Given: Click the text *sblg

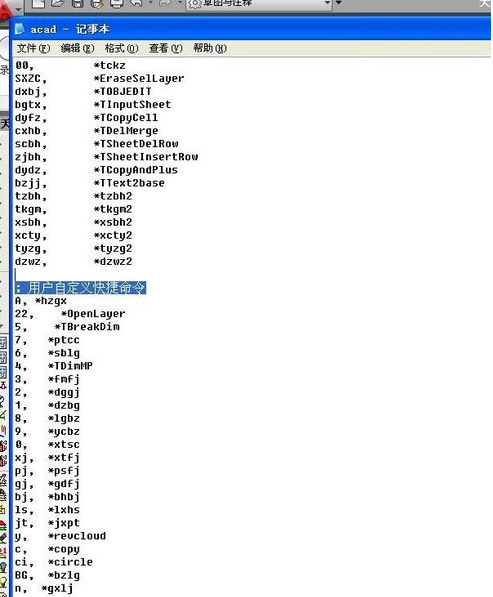Looking at the screenshot, I should [64, 353].
